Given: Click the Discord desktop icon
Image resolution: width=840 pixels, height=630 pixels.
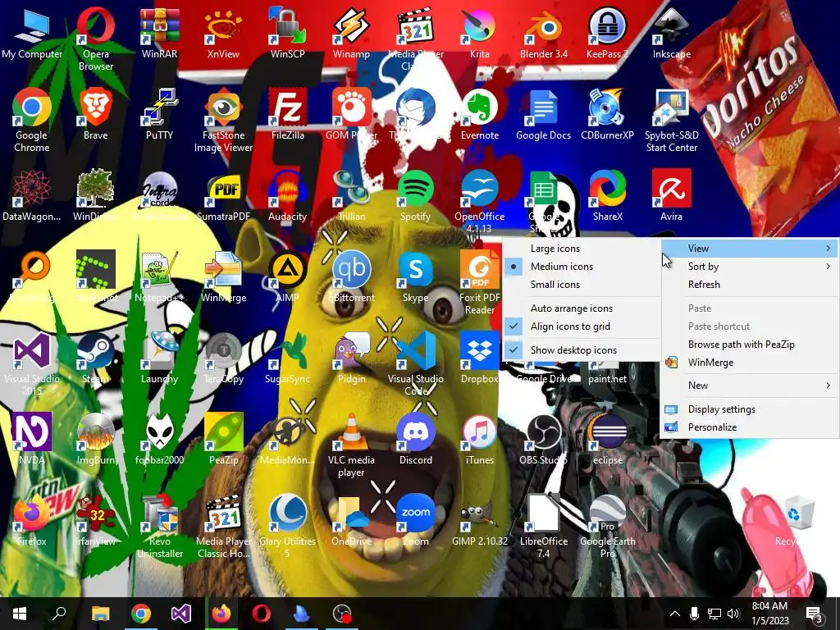Looking at the screenshot, I should (415, 440).
